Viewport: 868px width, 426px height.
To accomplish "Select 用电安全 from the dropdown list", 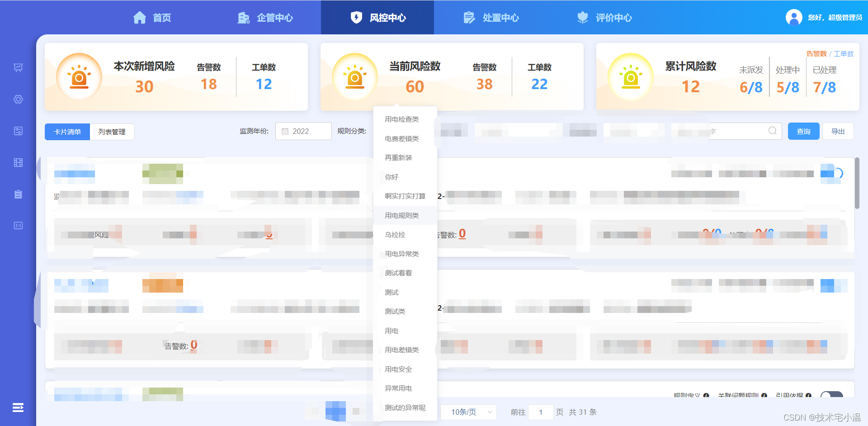I will point(405,369).
